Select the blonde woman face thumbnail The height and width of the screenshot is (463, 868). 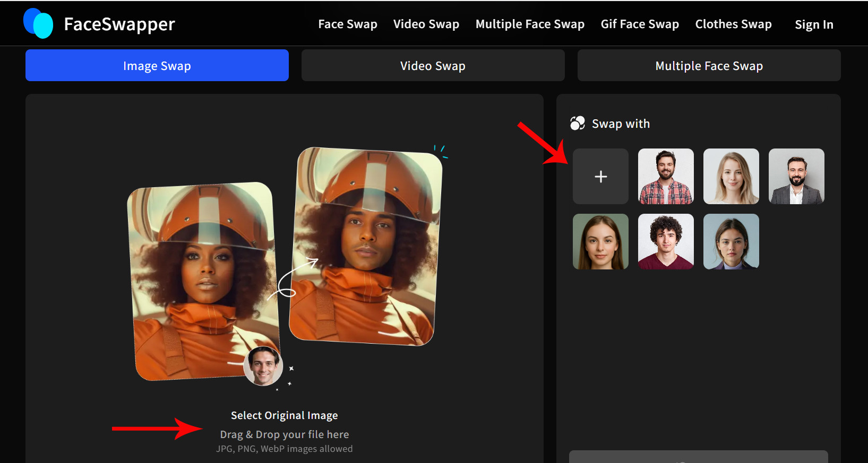tap(731, 177)
